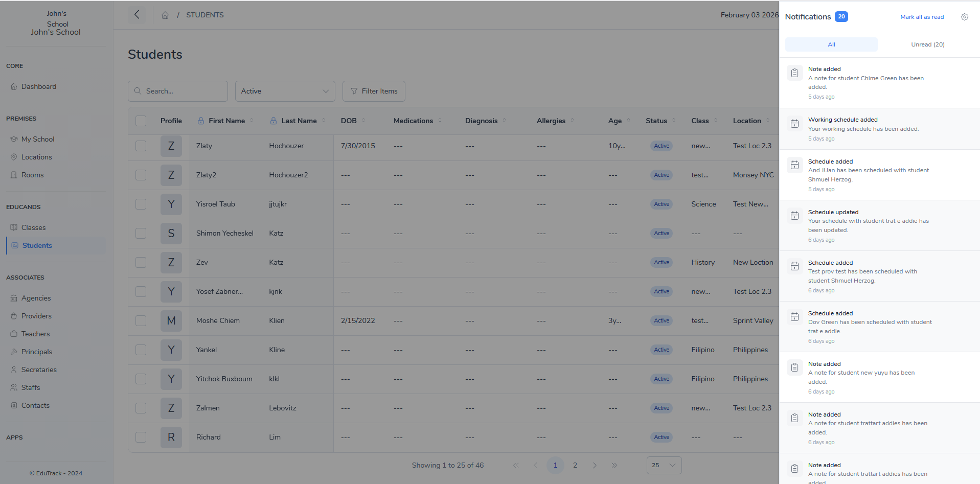The width and height of the screenshot is (980, 484).
Task: Check the select-all header checkbox
Action: tap(141, 121)
